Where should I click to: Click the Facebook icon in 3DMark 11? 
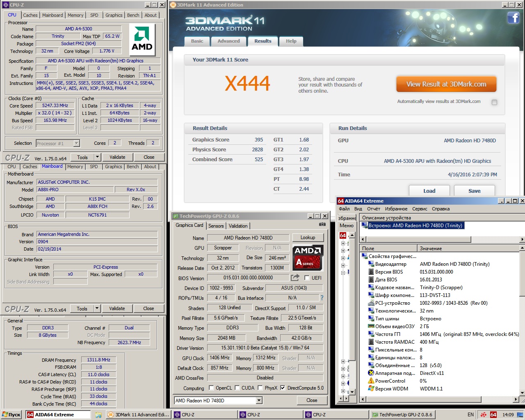tap(513, 18)
